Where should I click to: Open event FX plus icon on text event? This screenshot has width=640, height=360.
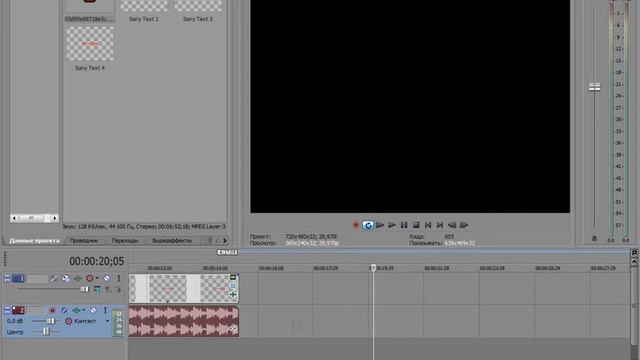(233, 294)
